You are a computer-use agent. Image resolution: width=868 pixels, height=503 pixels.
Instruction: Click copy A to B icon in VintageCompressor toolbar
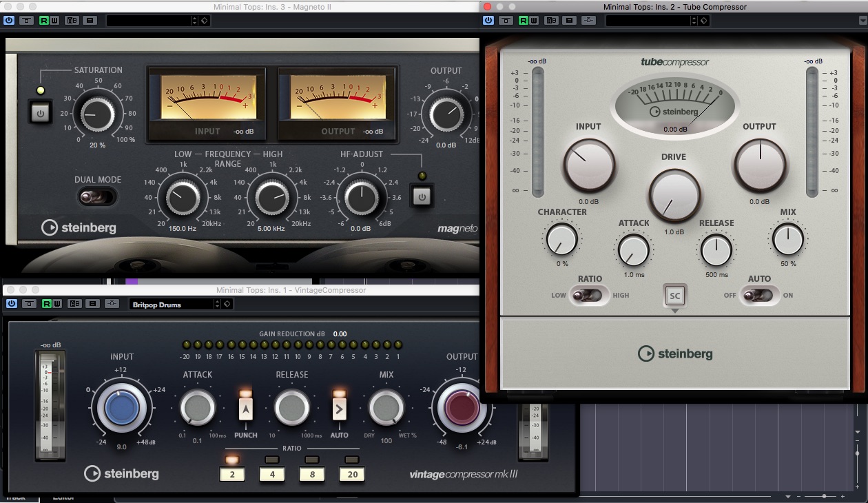coord(92,304)
